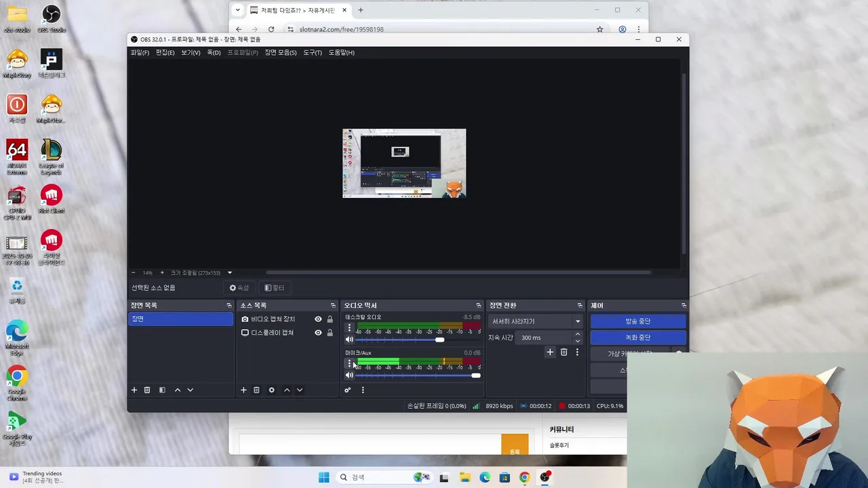Undock the 장면 전환 panel
The height and width of the screenshot is (488, 868).
tap(580, 306)
